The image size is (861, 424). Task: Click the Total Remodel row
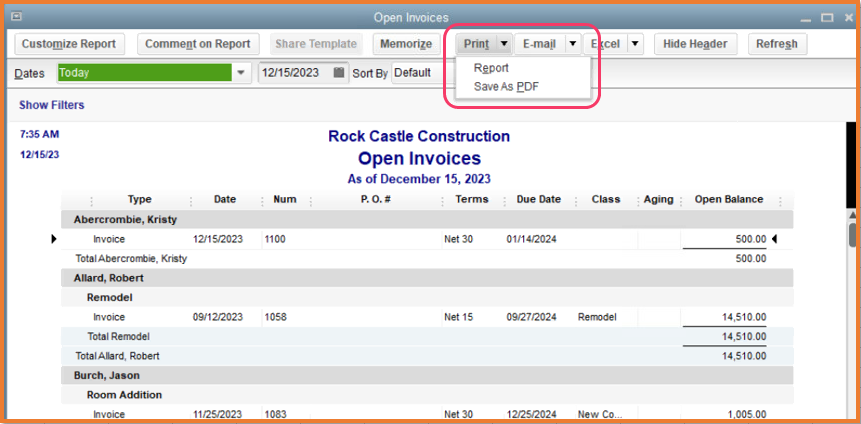pos(427,337)
